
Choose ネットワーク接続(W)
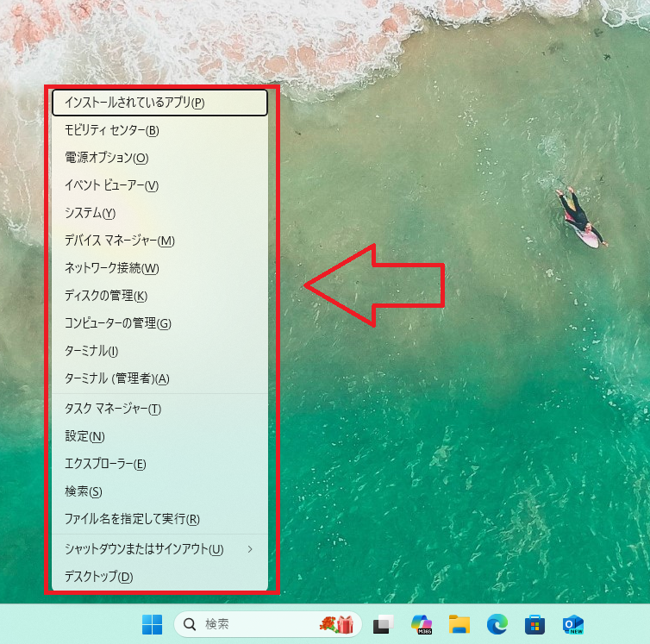click(159, 268)
